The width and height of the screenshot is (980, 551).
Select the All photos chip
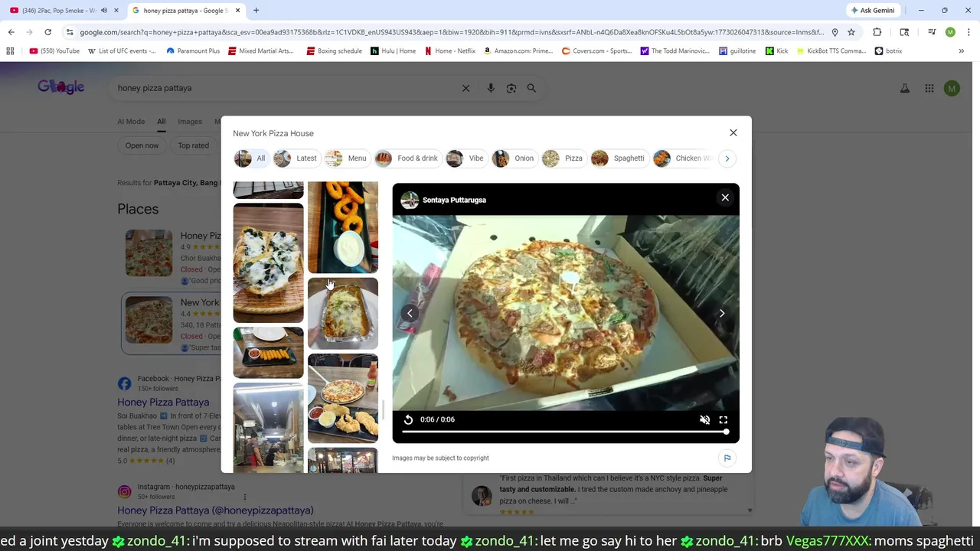pyautogui.click(x=250, y=158)
